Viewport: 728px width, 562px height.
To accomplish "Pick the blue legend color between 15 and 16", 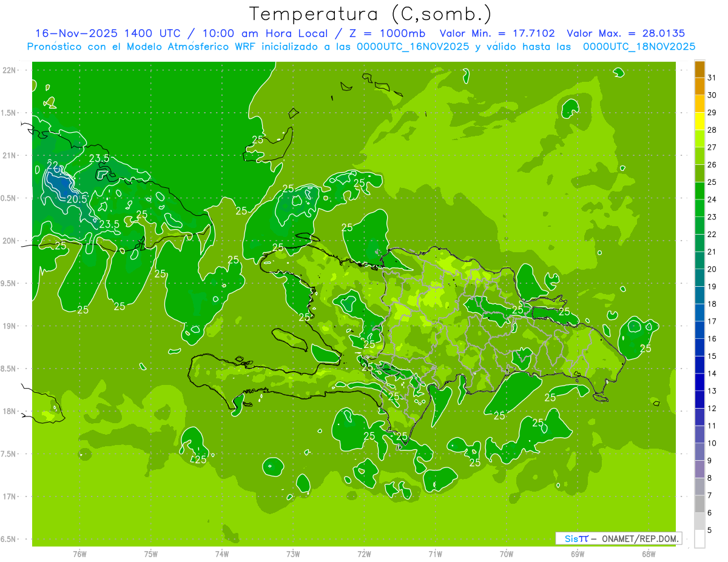I will [699, 347].
